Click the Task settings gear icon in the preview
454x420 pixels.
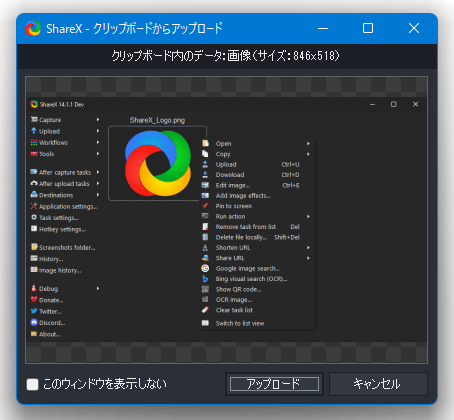[x=34, y=217]
